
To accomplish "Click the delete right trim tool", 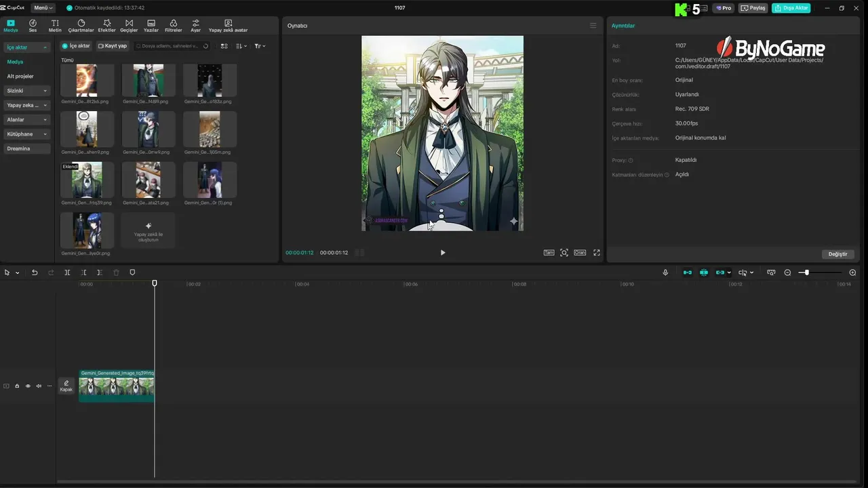I will [99, 272].
